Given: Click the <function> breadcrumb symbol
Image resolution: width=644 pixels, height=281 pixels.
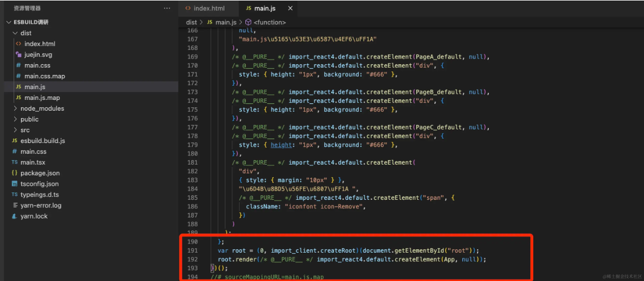Looking at the screenshot, I should [269, 22].
